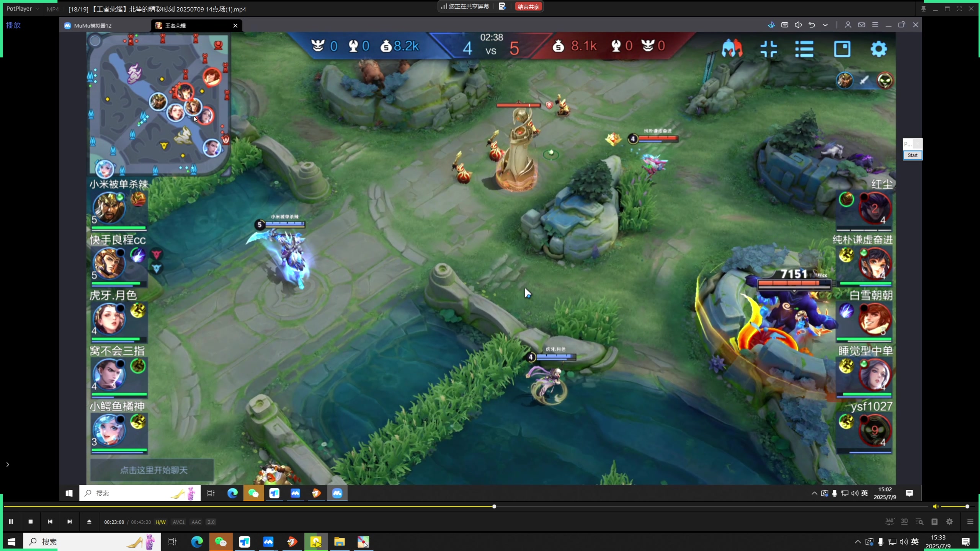The height and width of the screenshot is (551, 980).
Task: Open the outer taskbar notification center
Action: (x=965, y=542)
